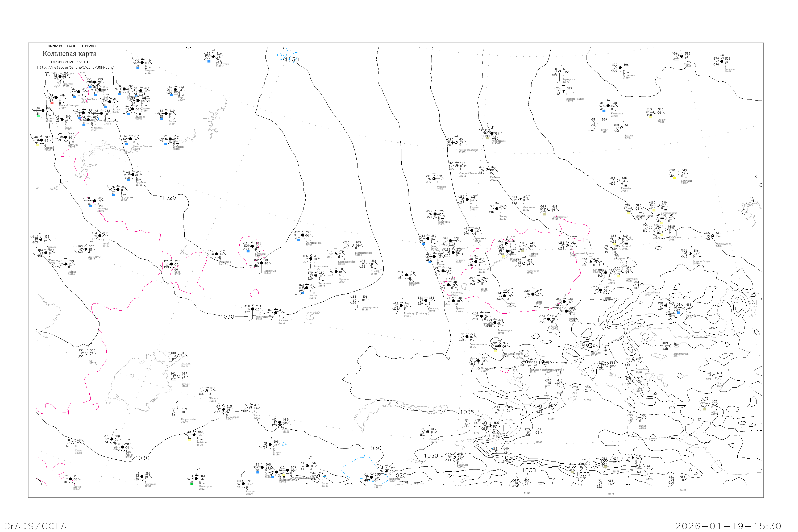Click the GrADS/COLA footer text
Image resolution: width=798 pixels, height=532 pixels.
click(x=35, y=526)
